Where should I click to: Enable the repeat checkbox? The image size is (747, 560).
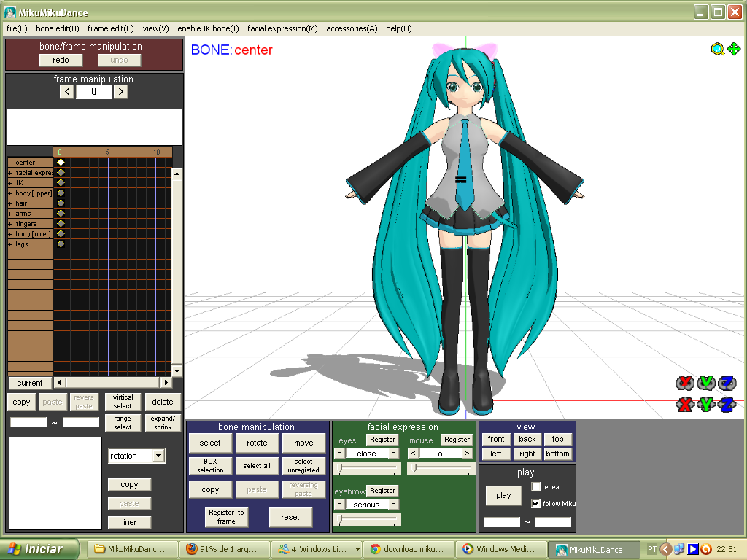[x=536, y=487]
